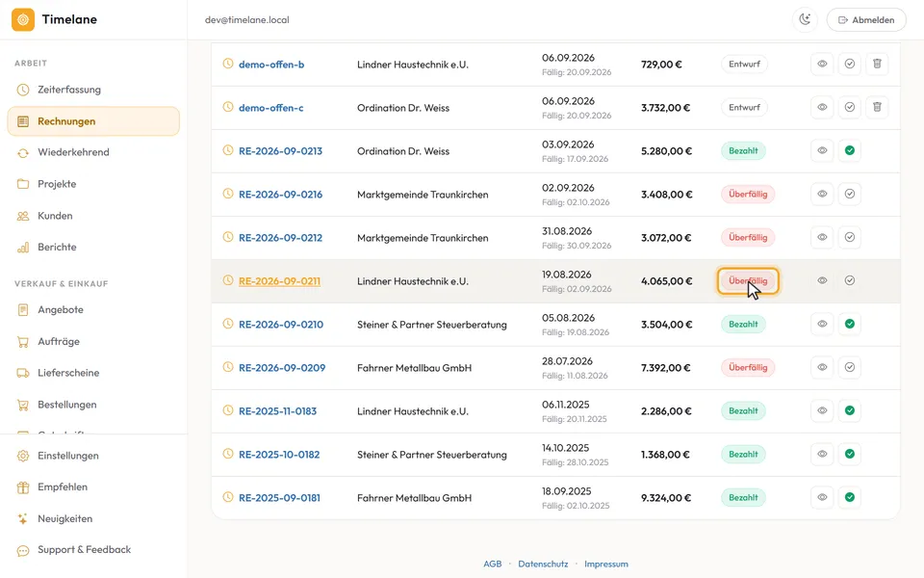Click the Timelane logo icon
Screen dimensions: 924x578
click(23, 19)
